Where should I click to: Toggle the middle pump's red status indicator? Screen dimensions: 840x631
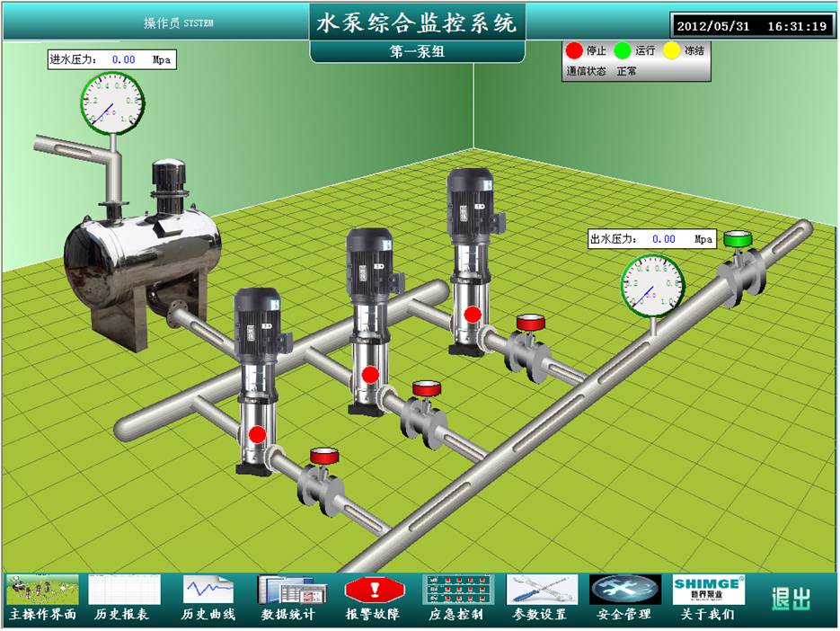coord(370,374)
